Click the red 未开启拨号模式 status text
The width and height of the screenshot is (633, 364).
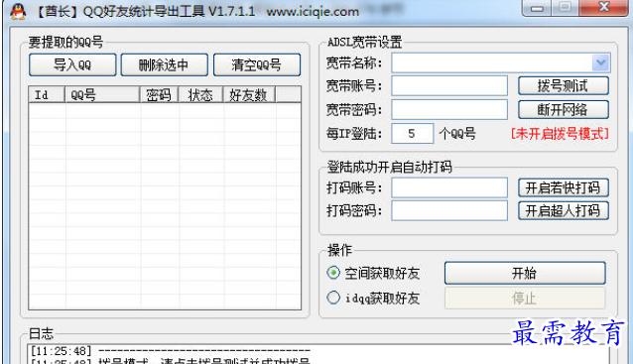[x=560, y=134]
